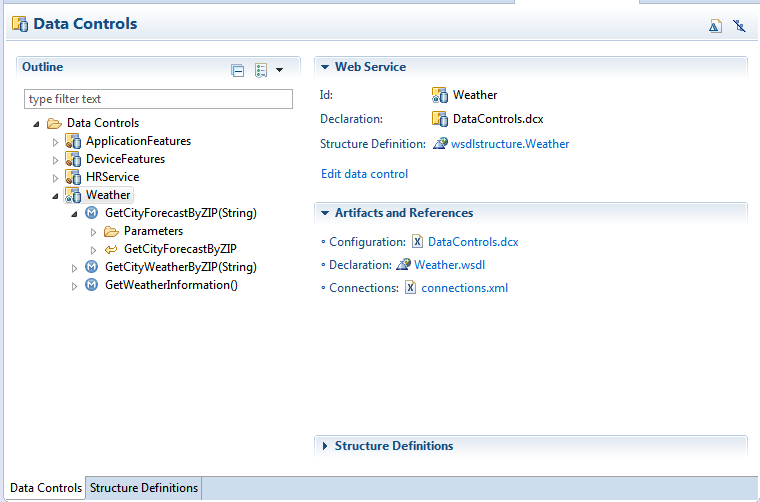Click the return arrow icon for GetCityForecastByZIP
The width and height of the screenshot is (760, 502).
point(111,250)
